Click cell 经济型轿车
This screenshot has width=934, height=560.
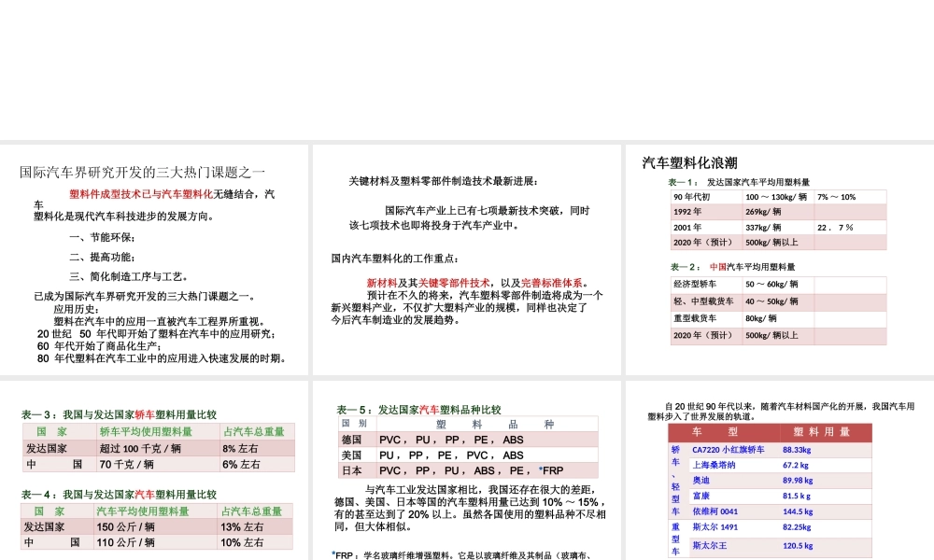click(706, 285)
